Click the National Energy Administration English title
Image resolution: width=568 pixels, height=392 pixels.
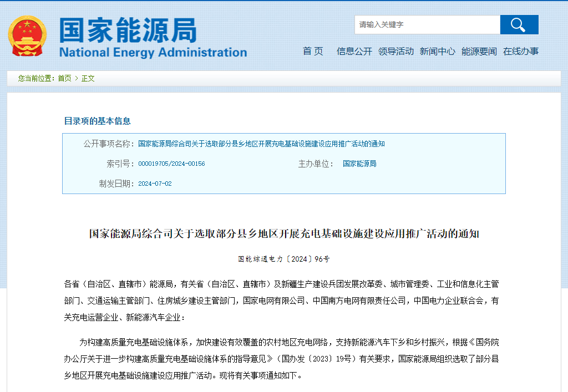[153, 53]
